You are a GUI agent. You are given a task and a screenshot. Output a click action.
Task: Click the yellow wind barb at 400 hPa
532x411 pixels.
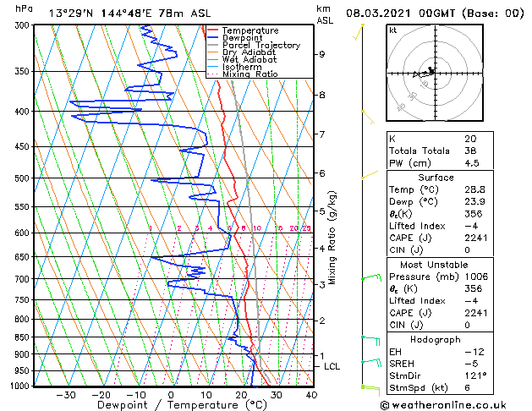point(368,117)
